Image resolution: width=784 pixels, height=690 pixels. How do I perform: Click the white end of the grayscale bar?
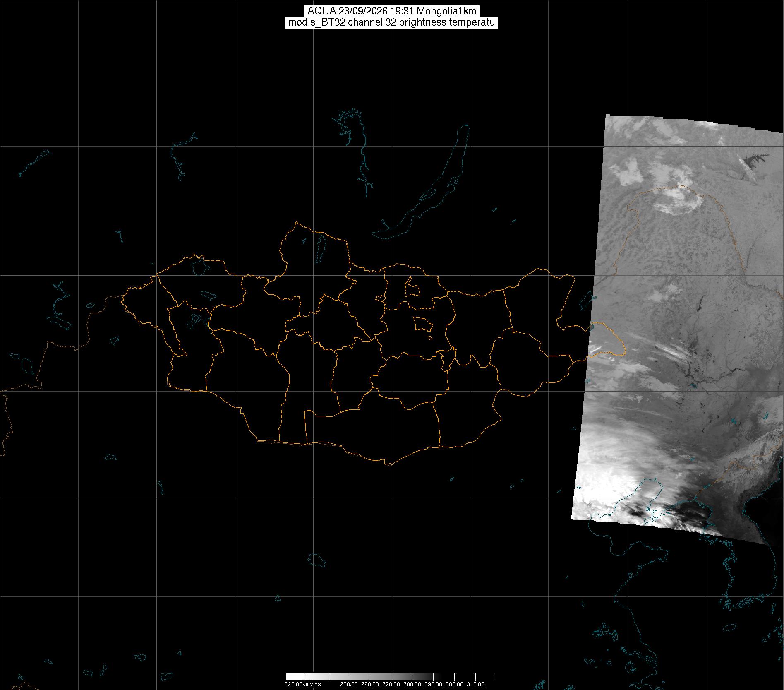pyautogui.click(x=296, y=677)
